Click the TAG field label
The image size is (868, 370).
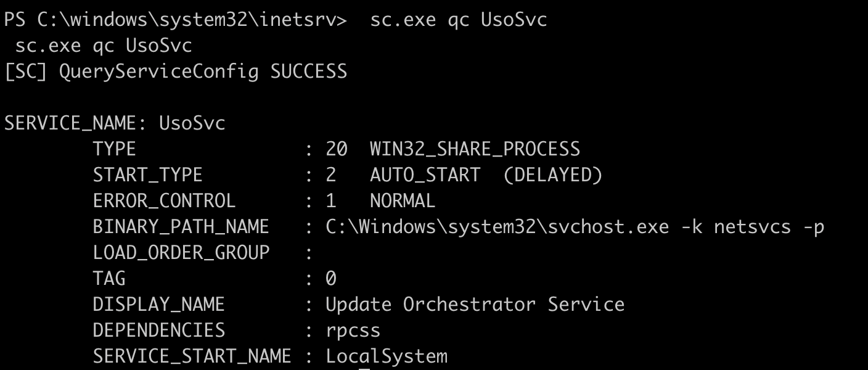(x=108, y=279)
